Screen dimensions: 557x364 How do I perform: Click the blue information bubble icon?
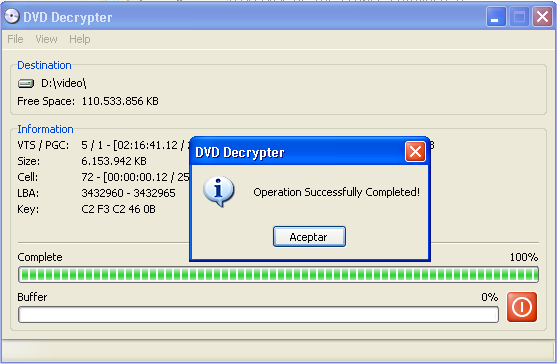219,191
